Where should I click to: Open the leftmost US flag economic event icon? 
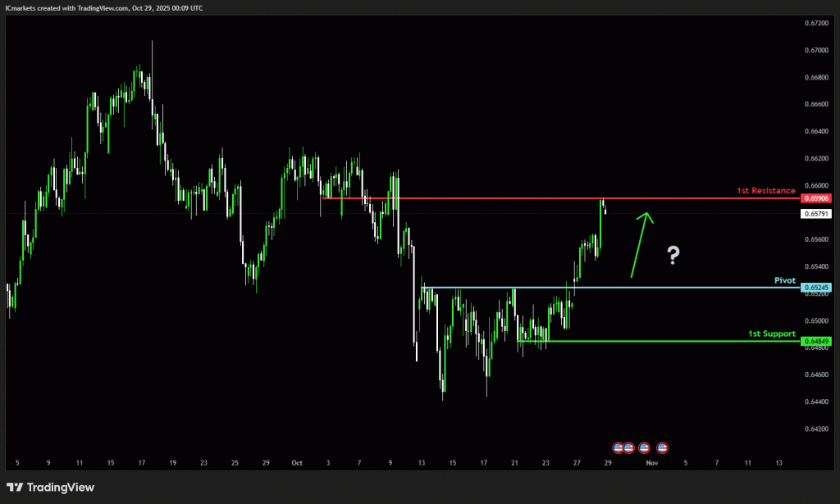click(619, 447)
